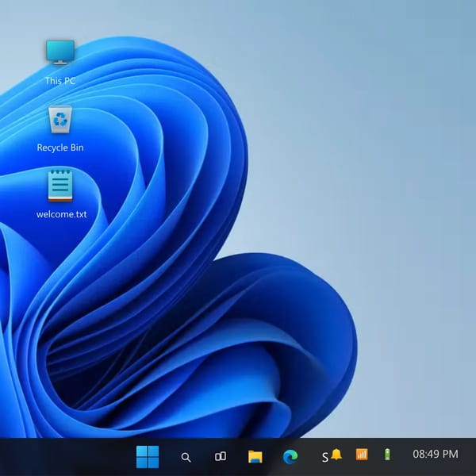This screenshot has height=476, width=476.
Task: Open the 08:49 PM taskbar clock
Action: [436, 454]
